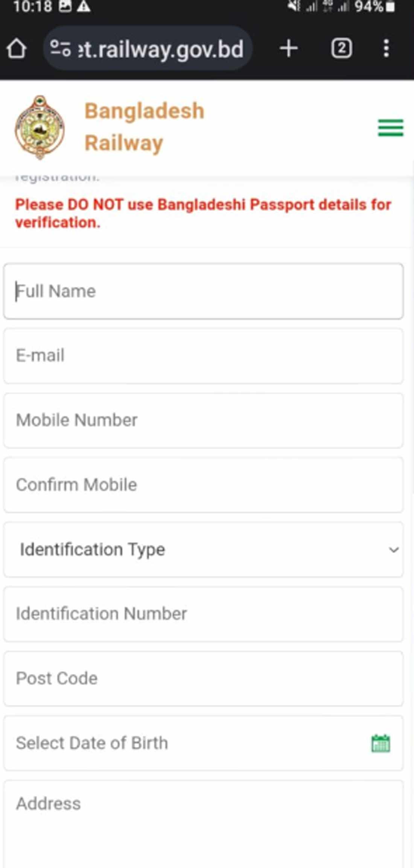Focus the Full Name field
This screenshot has height=868, width=414.
pos(203,291)
